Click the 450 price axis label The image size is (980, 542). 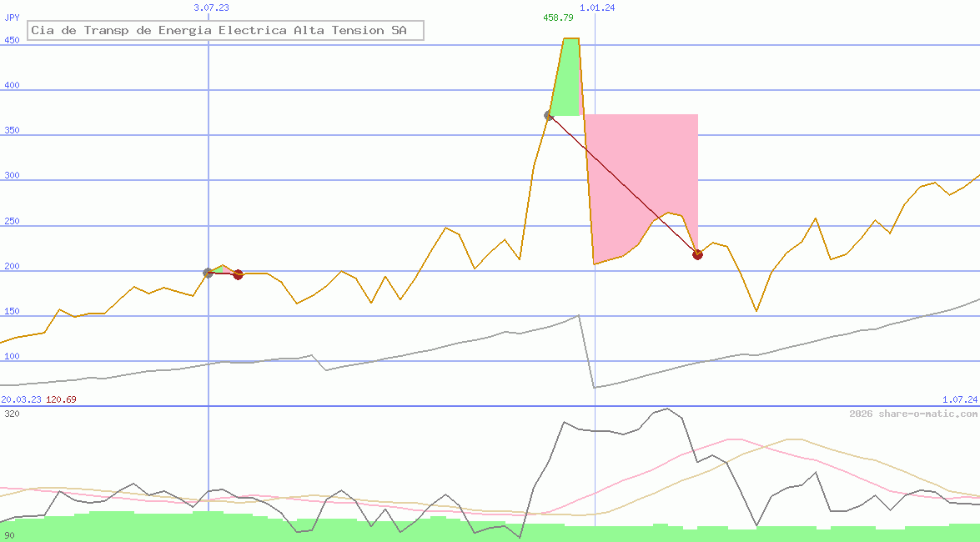tap(12, 39)
